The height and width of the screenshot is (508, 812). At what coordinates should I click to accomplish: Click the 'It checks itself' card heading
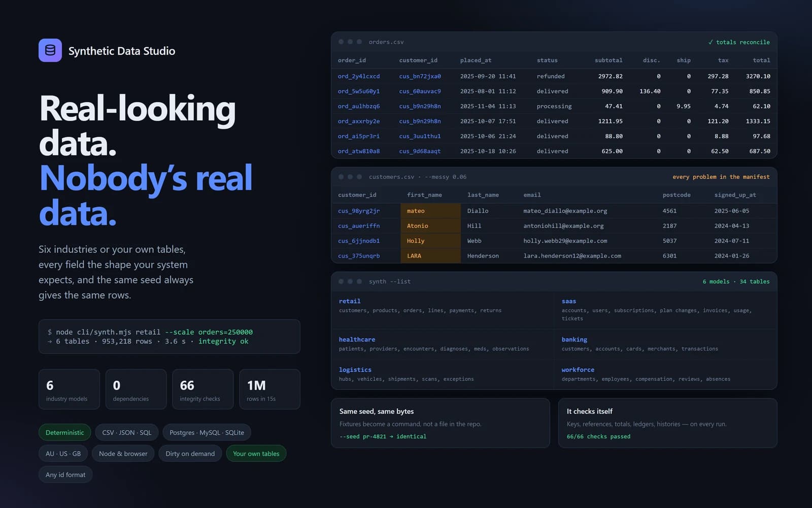tap(589, 411)
